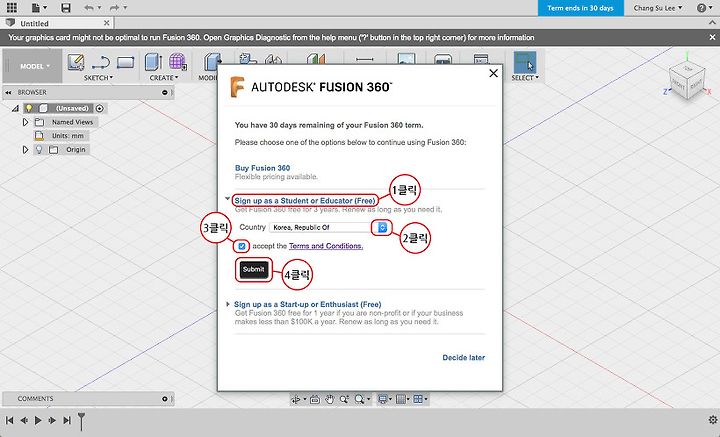This screenshot has width=720, height=437.
Task: Collapse the Student or Educator section arrow
Action: [228, 199]
